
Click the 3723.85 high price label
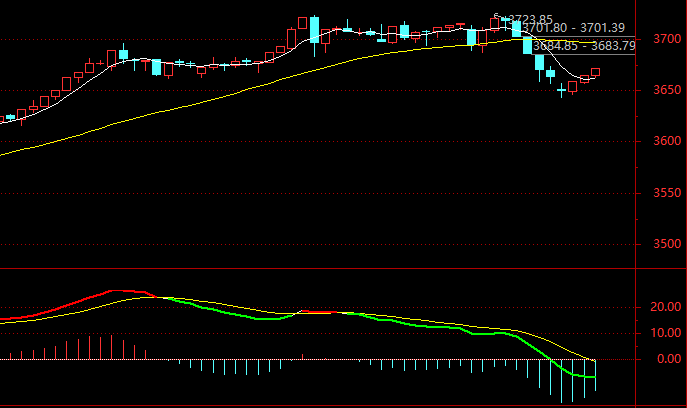click(528, 18)
